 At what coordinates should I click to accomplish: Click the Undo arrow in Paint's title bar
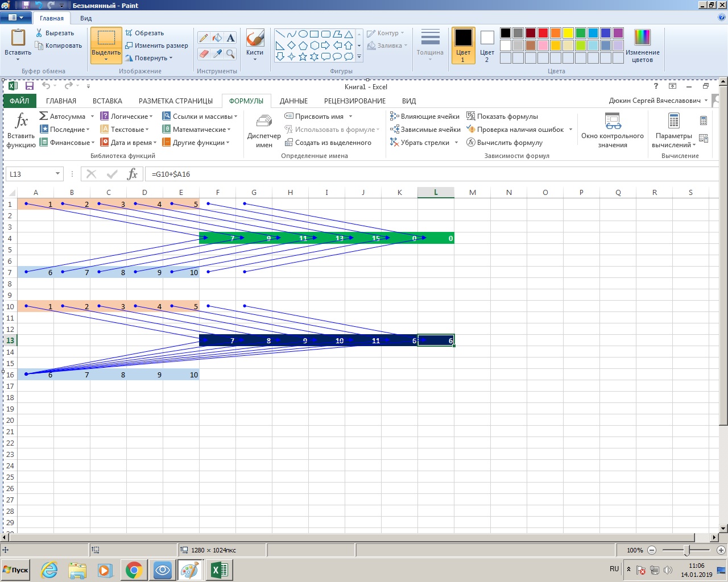click(38, 5)
